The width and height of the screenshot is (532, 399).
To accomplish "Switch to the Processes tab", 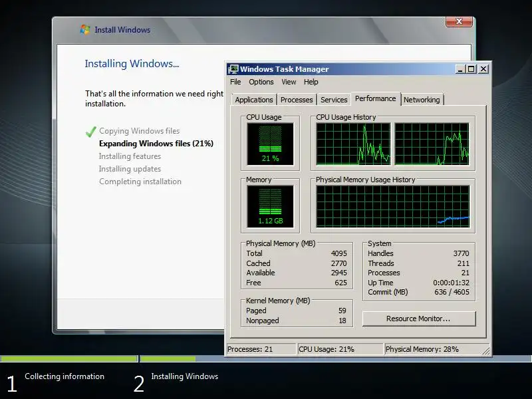I will pyautogui.click(x=297, y=100).
